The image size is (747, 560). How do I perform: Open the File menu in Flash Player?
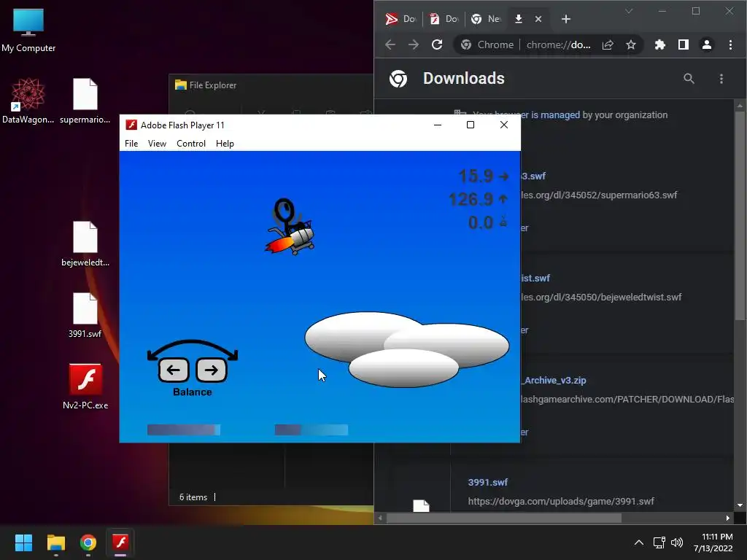(x=131, y=144)
